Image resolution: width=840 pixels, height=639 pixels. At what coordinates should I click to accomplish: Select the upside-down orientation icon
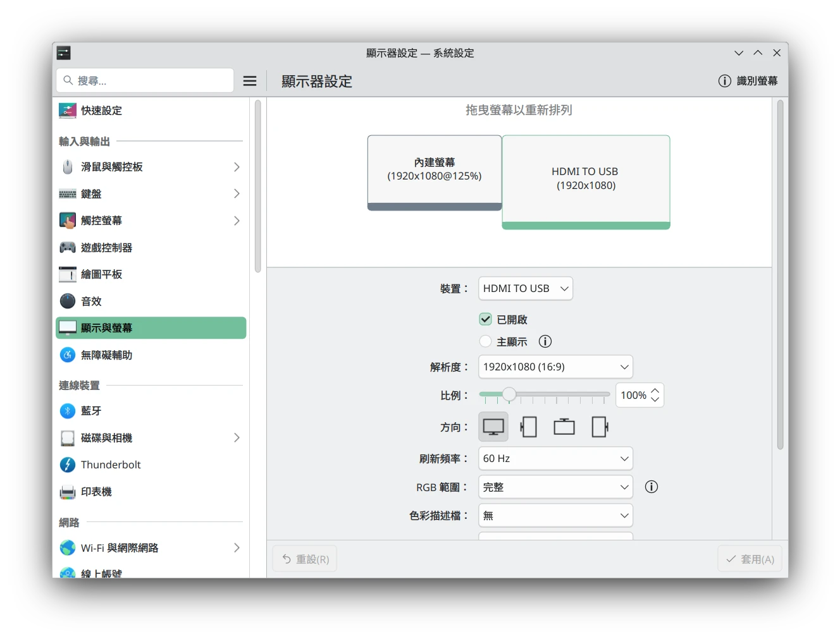click(564, 427)
